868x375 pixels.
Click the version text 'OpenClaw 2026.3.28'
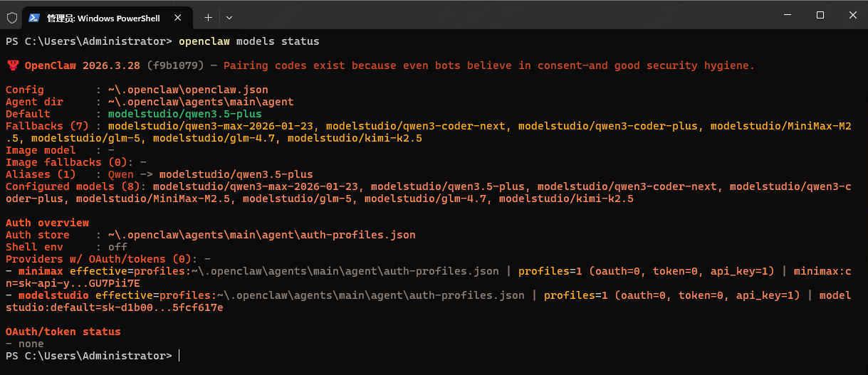click(x=83, y=65)
